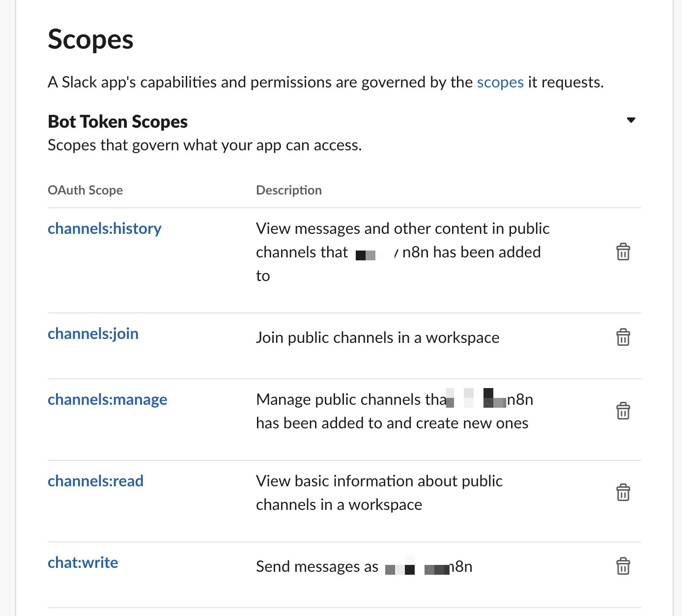Click the channels:join scope link
This screenshot has height=616, width=682.
(93, 334)
